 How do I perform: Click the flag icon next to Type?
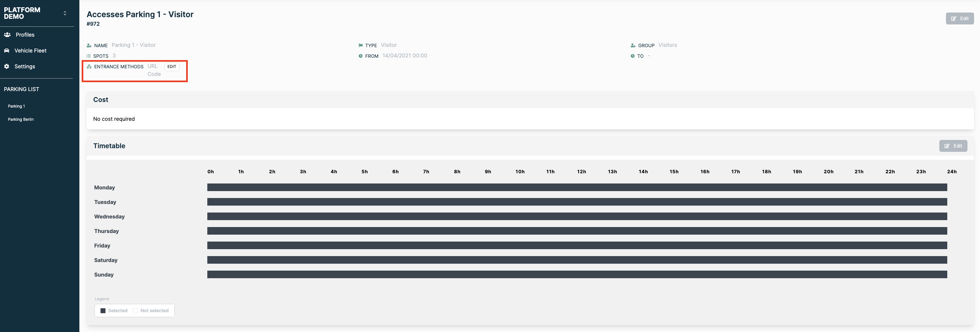pos(360,45)
